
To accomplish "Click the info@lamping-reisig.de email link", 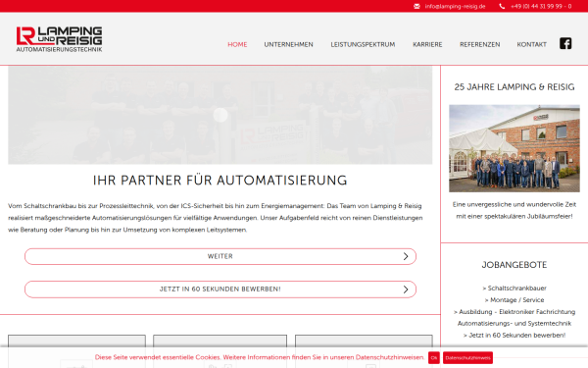I will click(x=455, y=7).
